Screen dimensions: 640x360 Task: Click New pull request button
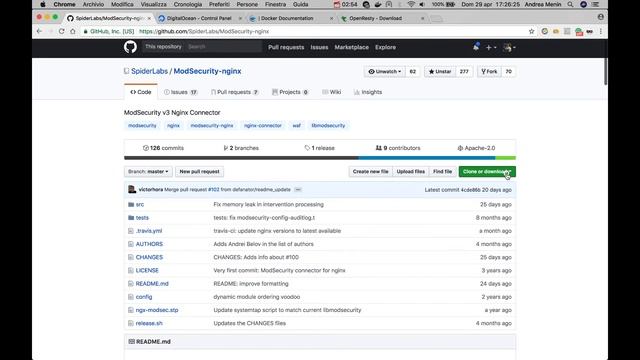(x=199, y=171)
